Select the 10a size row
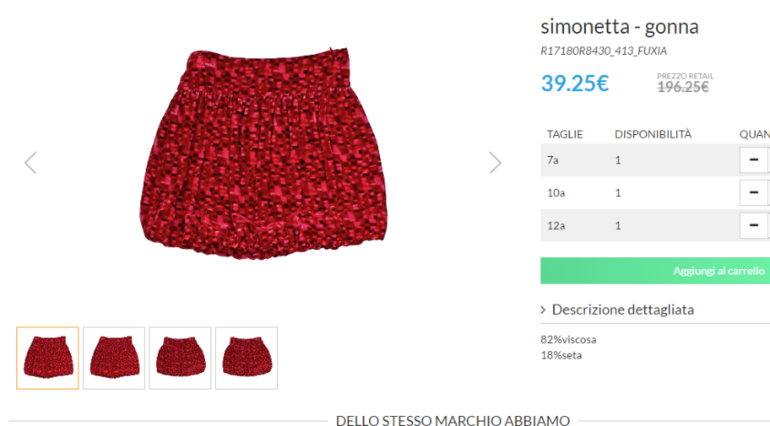The height and width of the screenshot is (426, 770). 655,193
